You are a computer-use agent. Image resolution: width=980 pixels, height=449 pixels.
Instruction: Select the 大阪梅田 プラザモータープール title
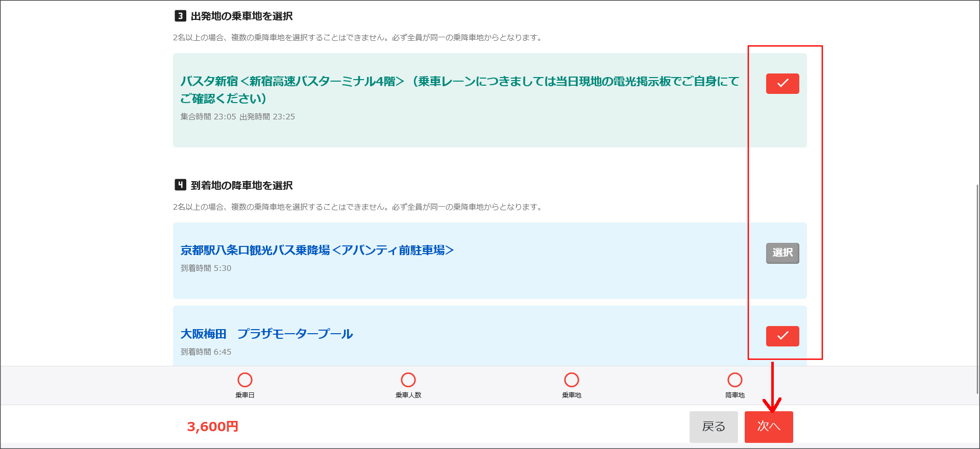[x=266, y=334]
